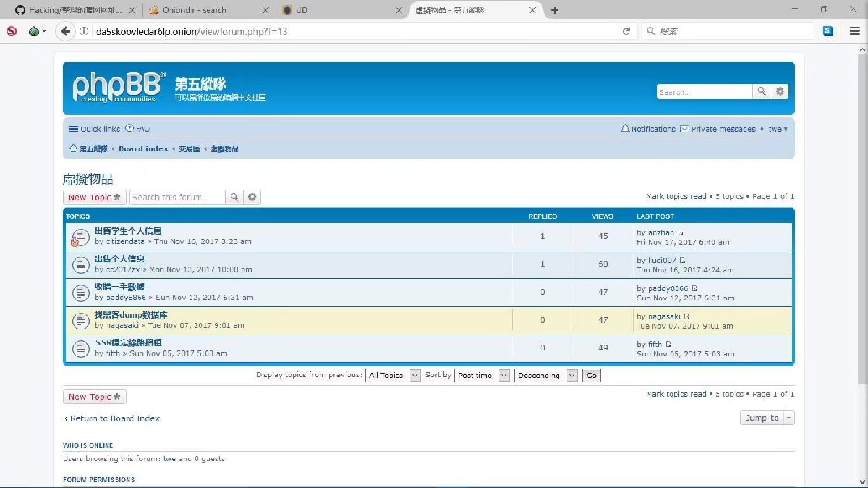Open the Quick links menu

click(95, 129)
